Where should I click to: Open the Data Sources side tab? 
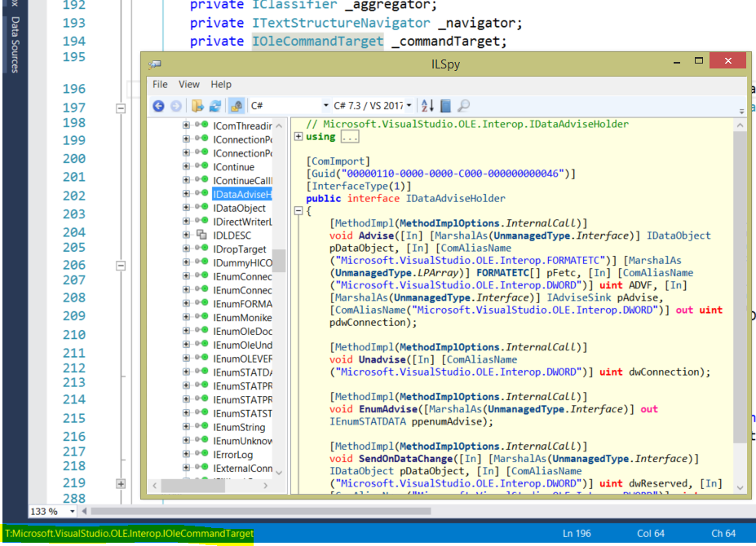(x=15, y=44)
